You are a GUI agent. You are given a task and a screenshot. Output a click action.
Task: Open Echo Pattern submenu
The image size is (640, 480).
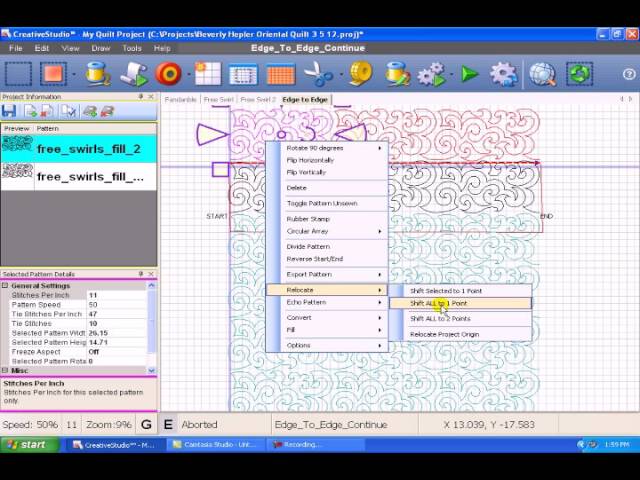(327, 302)
